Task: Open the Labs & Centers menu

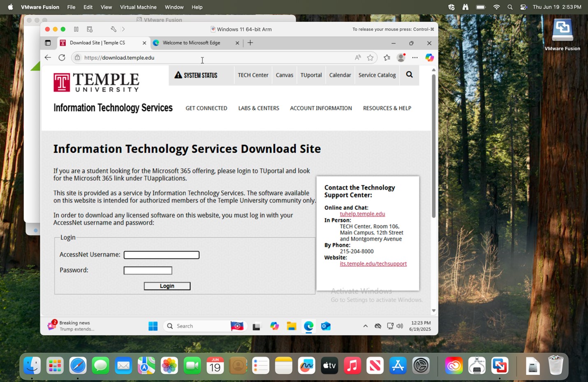Action: [259, 108]
